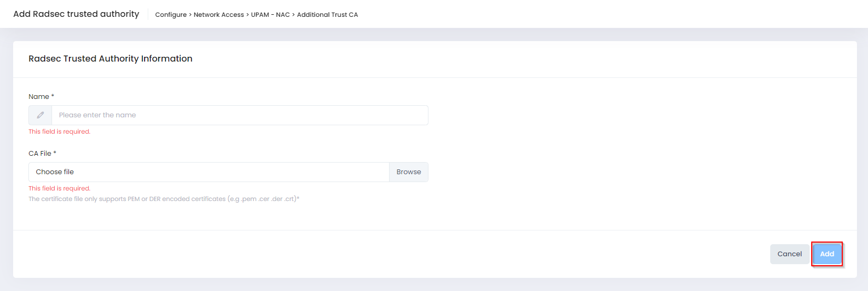
Task: Open Network Access breadcrumb link
Action: point(219,15)
